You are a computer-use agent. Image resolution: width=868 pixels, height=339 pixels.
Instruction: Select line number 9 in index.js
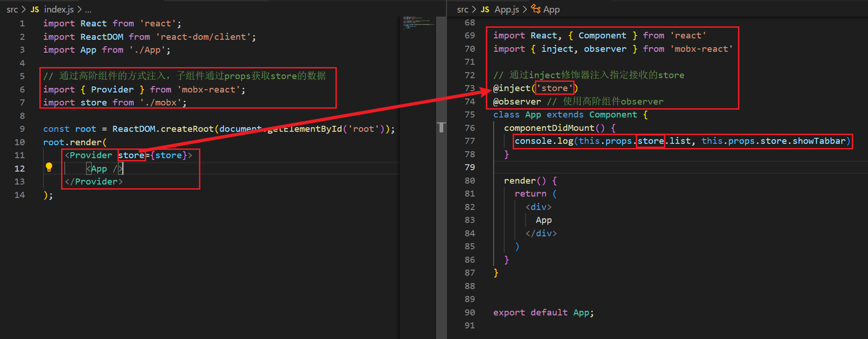(x=22, y=129)
